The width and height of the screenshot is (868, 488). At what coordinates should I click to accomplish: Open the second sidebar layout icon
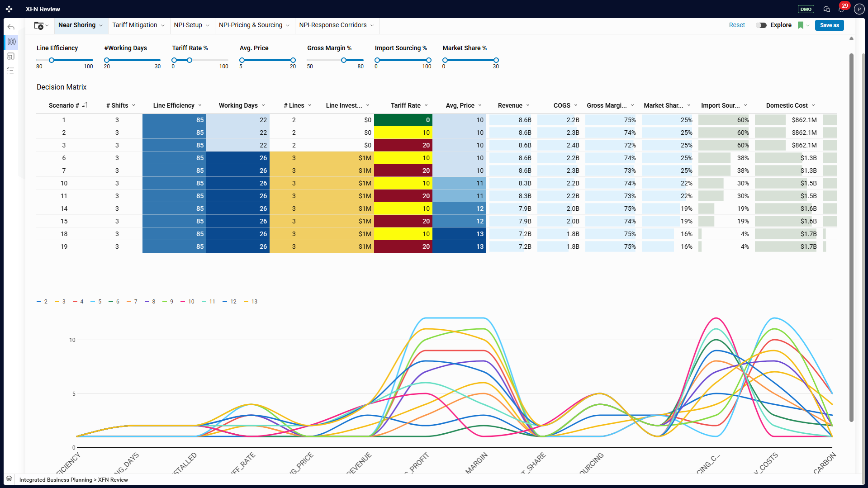click(x=11, y=56)
